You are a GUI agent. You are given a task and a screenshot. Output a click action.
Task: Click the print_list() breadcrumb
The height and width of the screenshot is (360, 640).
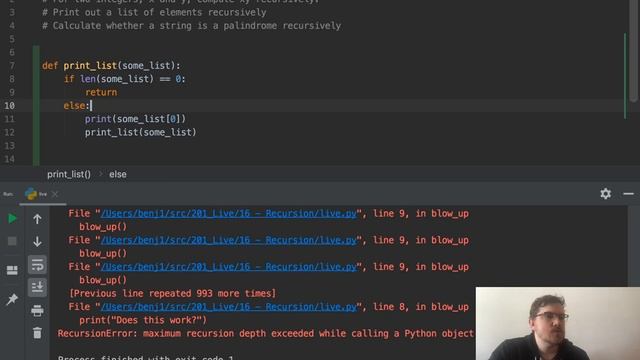[69, 174]
